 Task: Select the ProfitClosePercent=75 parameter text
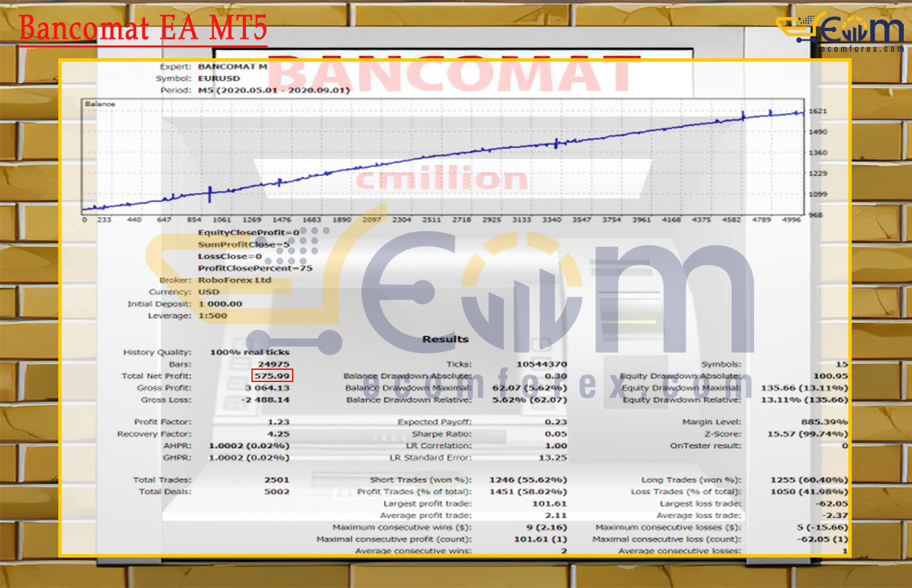(x=245, y=268)
